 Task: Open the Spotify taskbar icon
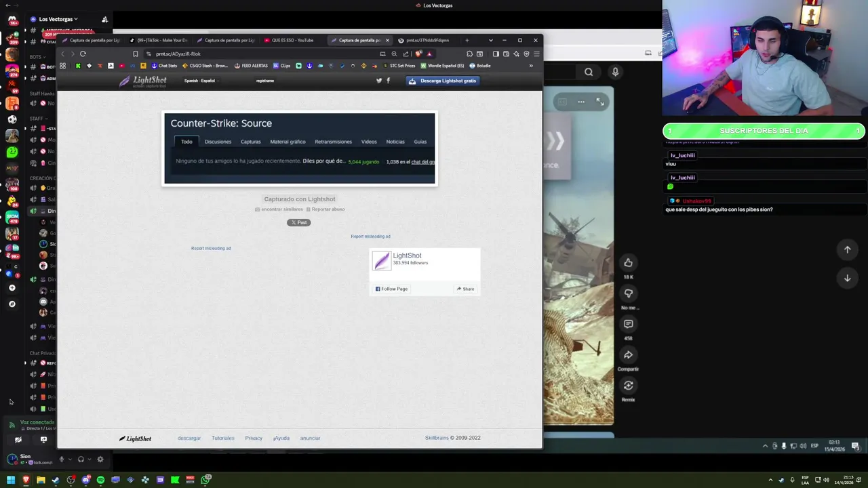[x=100, y=480]
